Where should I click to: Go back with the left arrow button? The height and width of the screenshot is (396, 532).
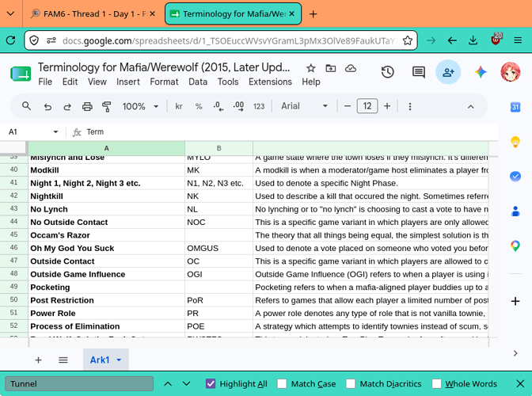(x=452, y=40)
